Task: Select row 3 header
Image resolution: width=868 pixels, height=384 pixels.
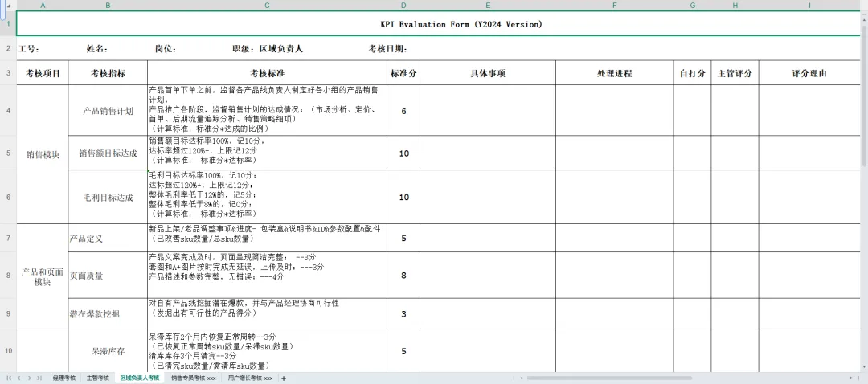Action: (8, 72)
